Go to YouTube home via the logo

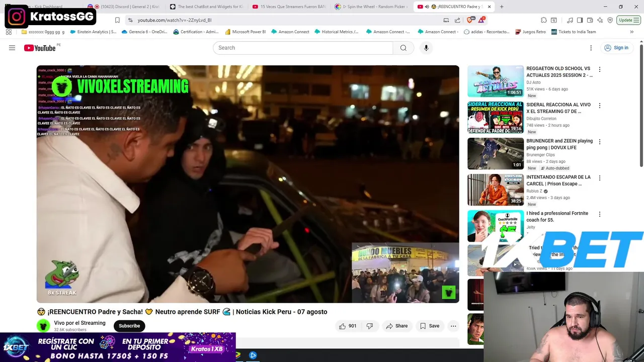tap(40, 48)
